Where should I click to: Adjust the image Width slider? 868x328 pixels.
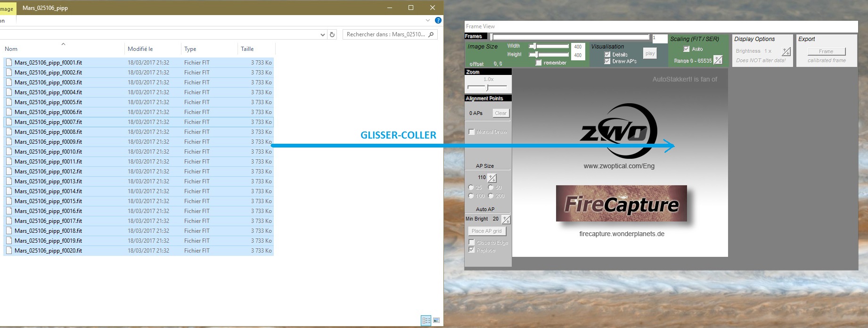coord(549,46)
